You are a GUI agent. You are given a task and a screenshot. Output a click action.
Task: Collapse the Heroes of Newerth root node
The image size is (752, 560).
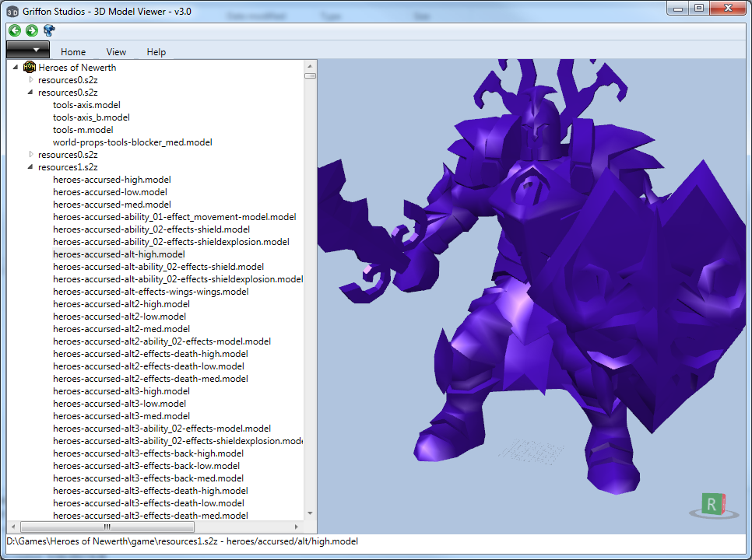tap(16, 67)
